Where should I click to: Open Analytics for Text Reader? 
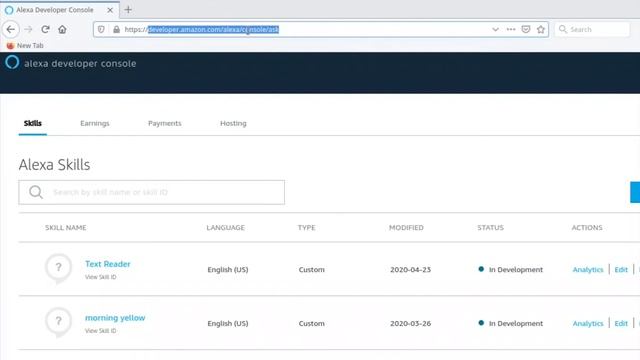[x=588, y=269]
